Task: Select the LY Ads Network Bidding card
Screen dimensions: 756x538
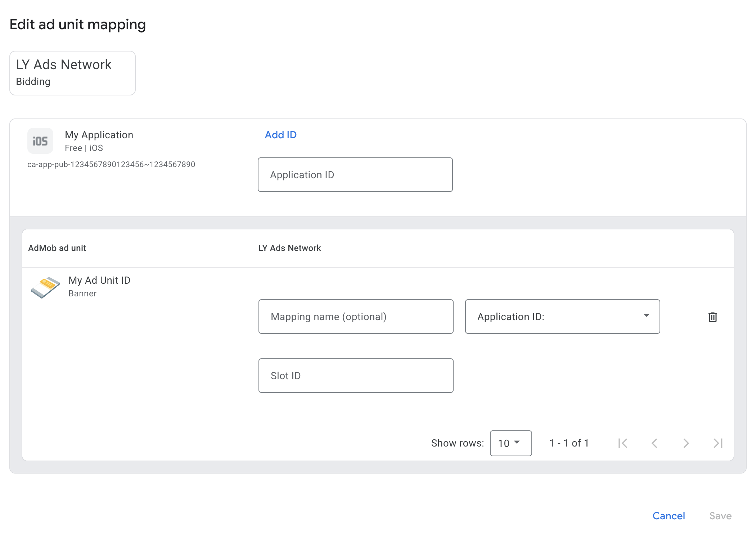Action: coord(72,73)
